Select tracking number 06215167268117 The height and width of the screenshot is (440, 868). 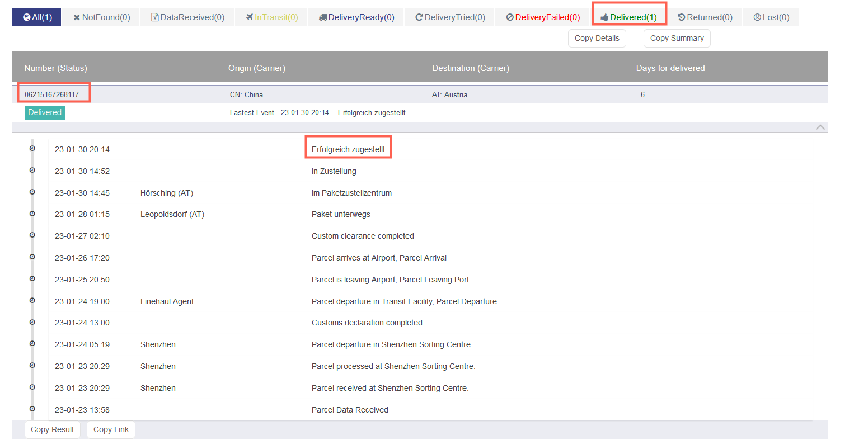click(x=52, y=94)
